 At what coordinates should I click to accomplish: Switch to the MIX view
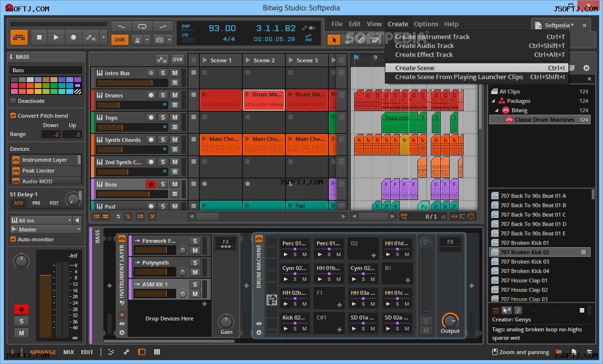coord(68,352)
